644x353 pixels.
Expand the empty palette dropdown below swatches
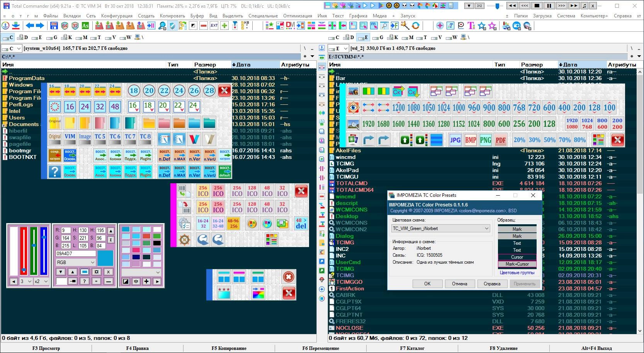coord(141,272)
